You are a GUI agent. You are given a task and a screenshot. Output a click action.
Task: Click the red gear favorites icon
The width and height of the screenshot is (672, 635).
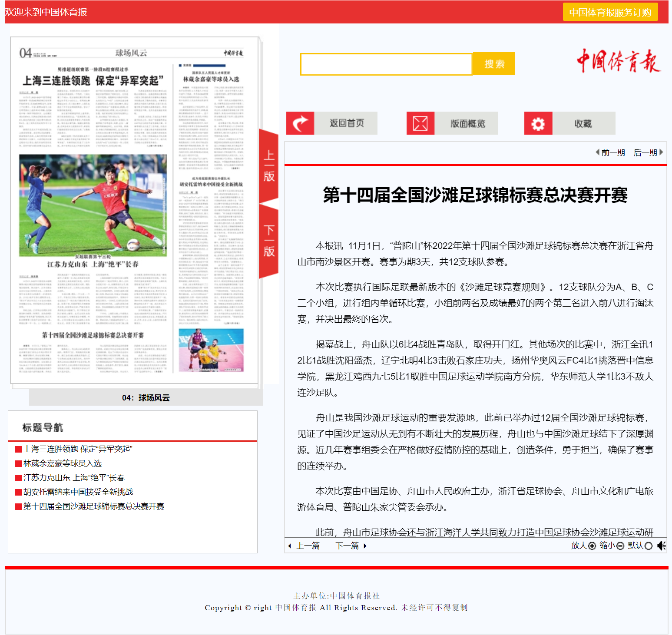click(x=538, y=123)
